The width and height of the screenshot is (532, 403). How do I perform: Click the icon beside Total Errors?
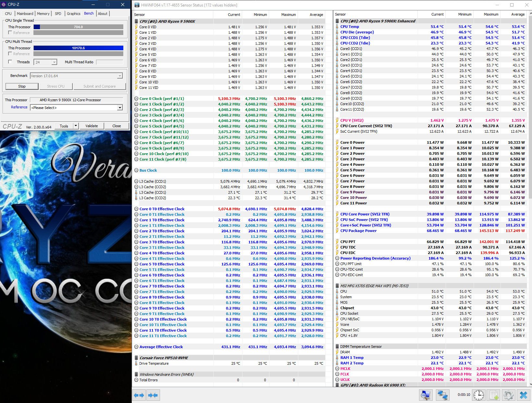[x=136, y=380]
